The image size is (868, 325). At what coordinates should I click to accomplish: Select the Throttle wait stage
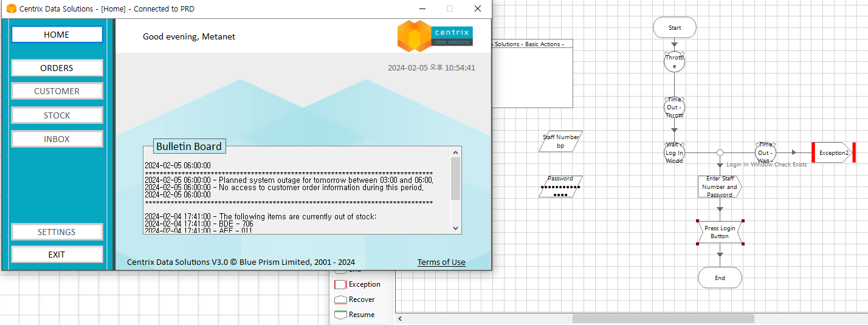pyautogui.click(x=675, y=61)
